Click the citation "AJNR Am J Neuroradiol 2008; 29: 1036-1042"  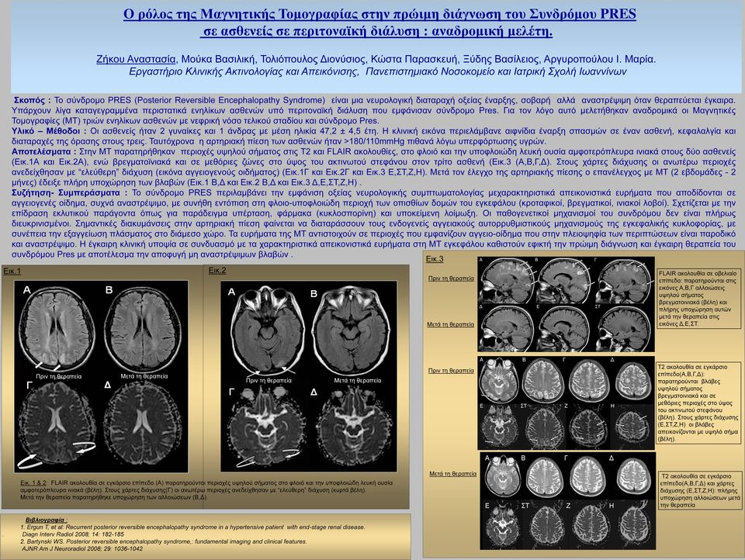click(x=82, y=548)
